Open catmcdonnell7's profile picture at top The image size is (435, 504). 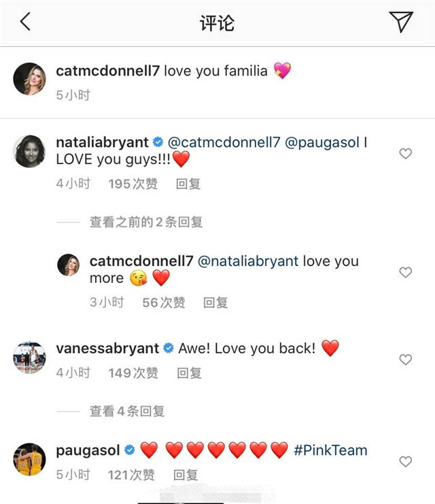coord(29,79)
